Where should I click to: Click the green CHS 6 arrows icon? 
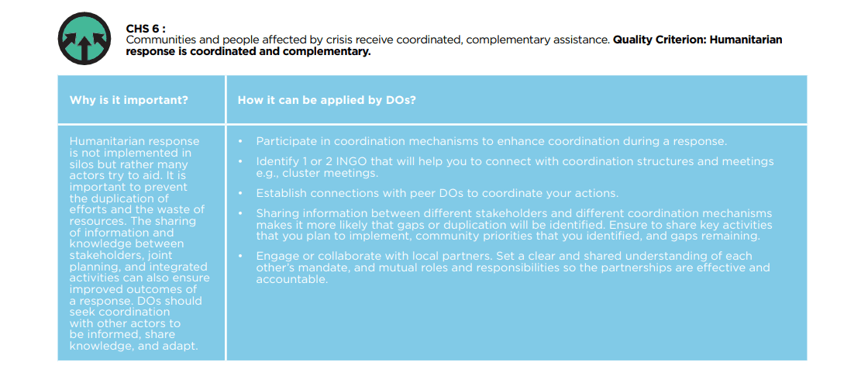[x=84, y=38]
